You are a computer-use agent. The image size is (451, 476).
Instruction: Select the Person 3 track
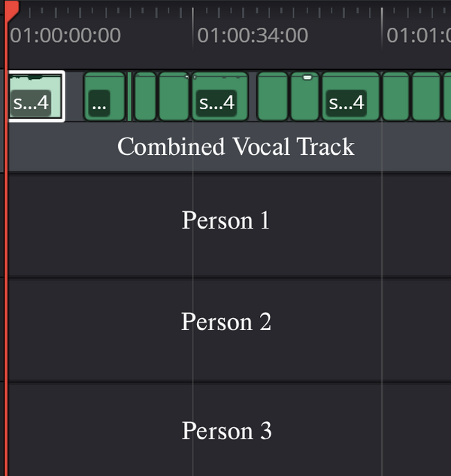[225, 431]
